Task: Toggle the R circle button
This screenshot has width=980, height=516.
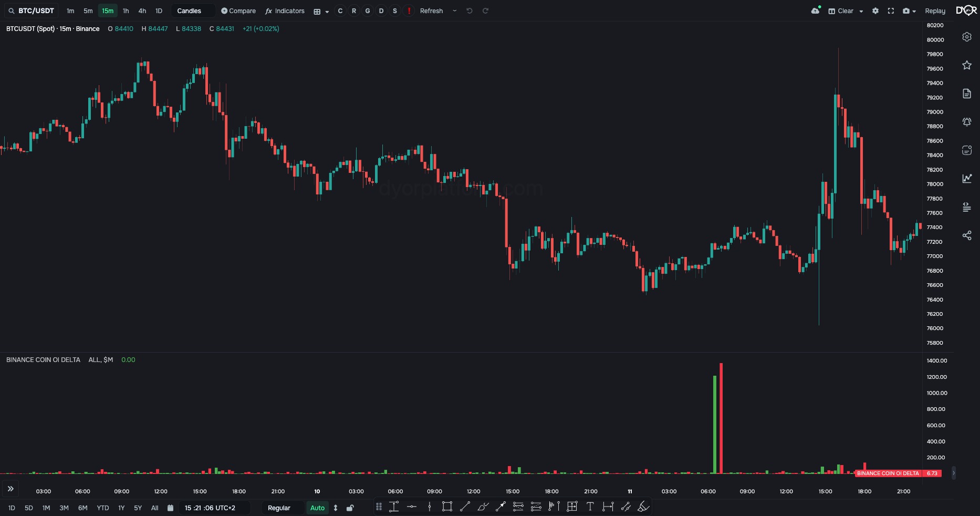Action: coord(354,11)
